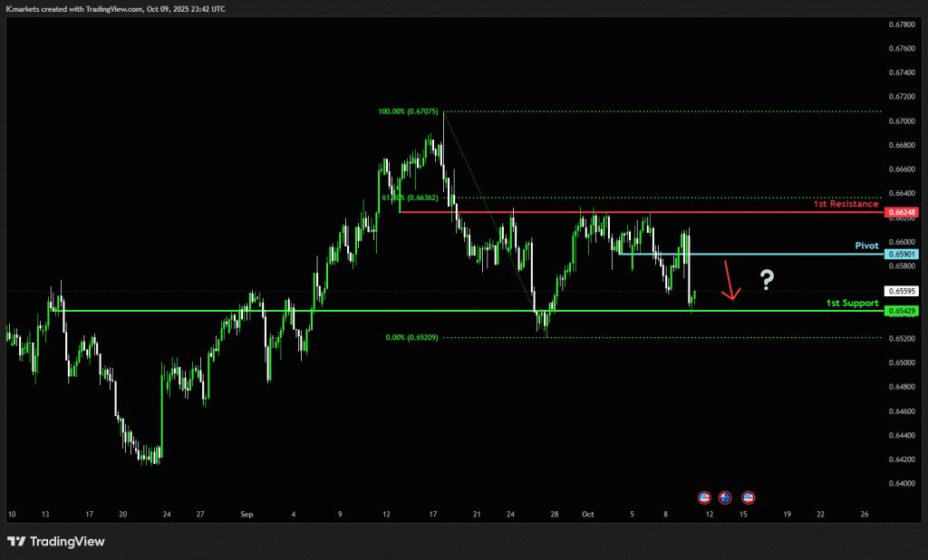928x560 pixels.
Task: Click the ICmarkets TradingView.com attribution text
Action: 117,8
